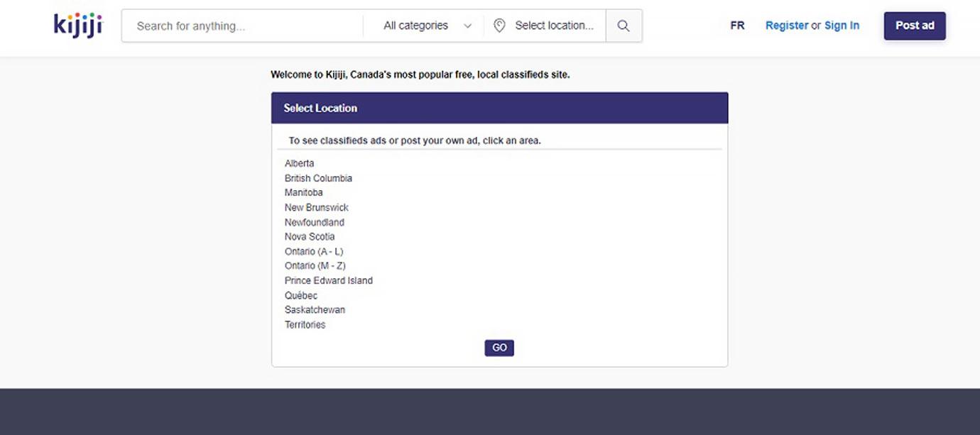Screen dimensions: 980x435
Task: Pick Ontario (A - L) region
Action: [314, 251]
